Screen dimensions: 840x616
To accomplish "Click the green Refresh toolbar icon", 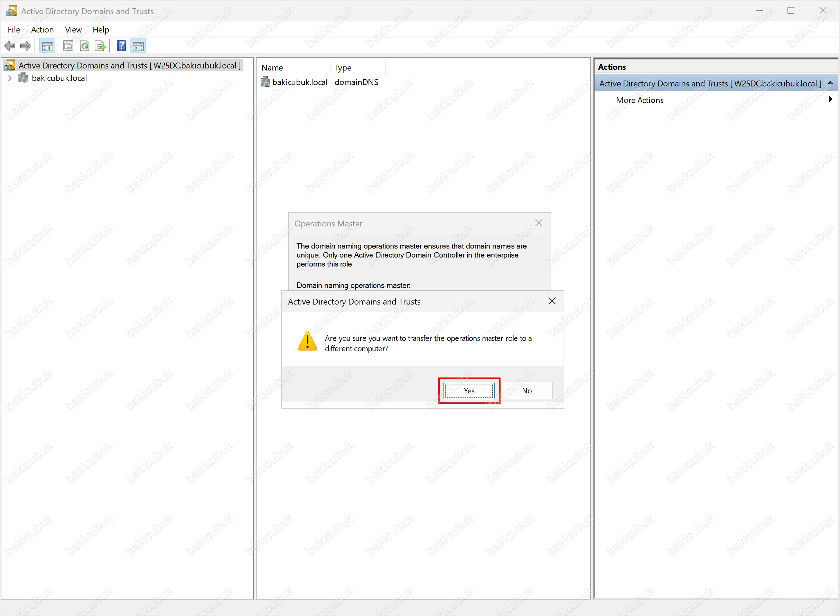I will pyautogui.click(x=85, y=46).
